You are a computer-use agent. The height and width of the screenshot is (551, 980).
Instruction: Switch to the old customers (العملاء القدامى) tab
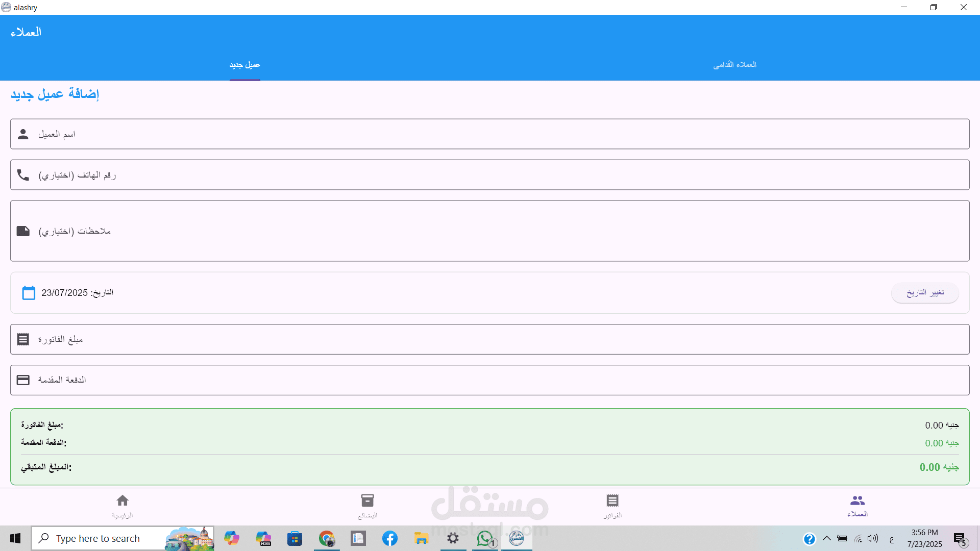coord(734,65)
